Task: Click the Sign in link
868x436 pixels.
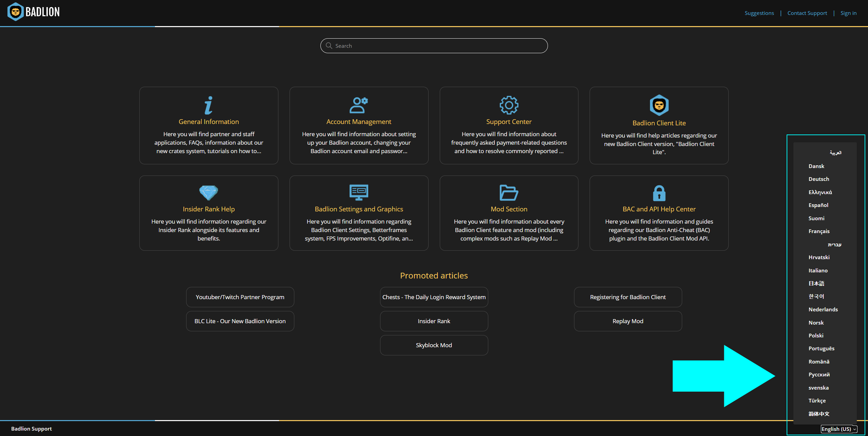Action: (x=848, y=13)
